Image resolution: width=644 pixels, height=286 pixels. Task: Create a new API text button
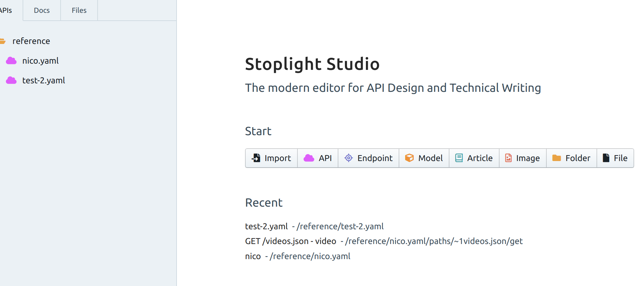pyautogui.click(x=325, y=158)
